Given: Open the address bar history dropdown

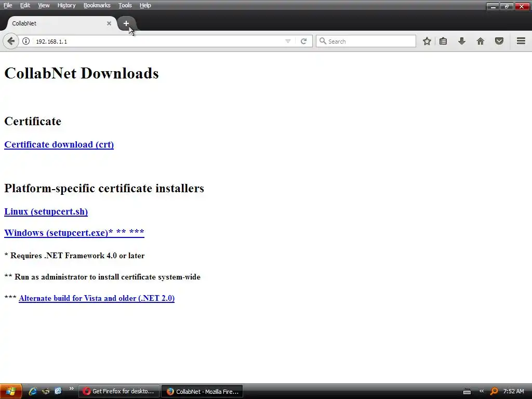Looking at the screenshot, I should pyautogui.click(x=288, y=42).
